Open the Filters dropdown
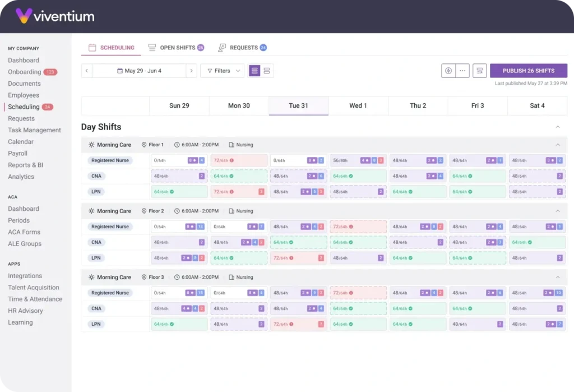 click(x=223, y=71)
